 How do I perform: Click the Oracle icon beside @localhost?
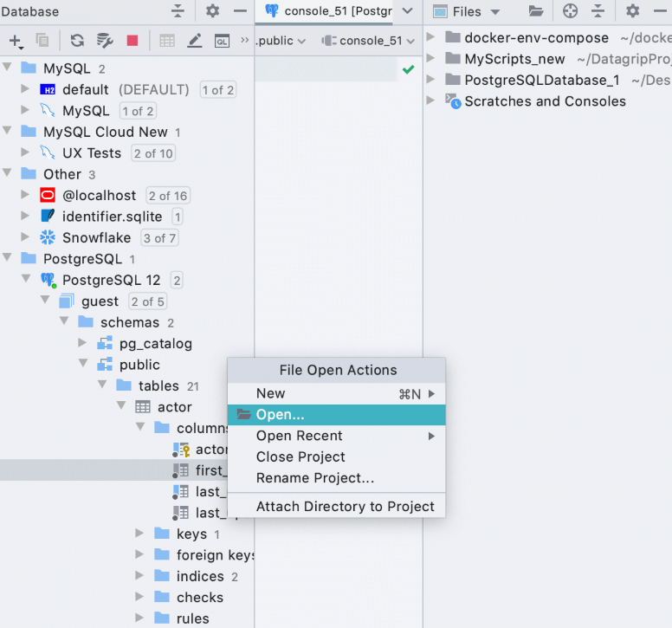tap(48, 196)
